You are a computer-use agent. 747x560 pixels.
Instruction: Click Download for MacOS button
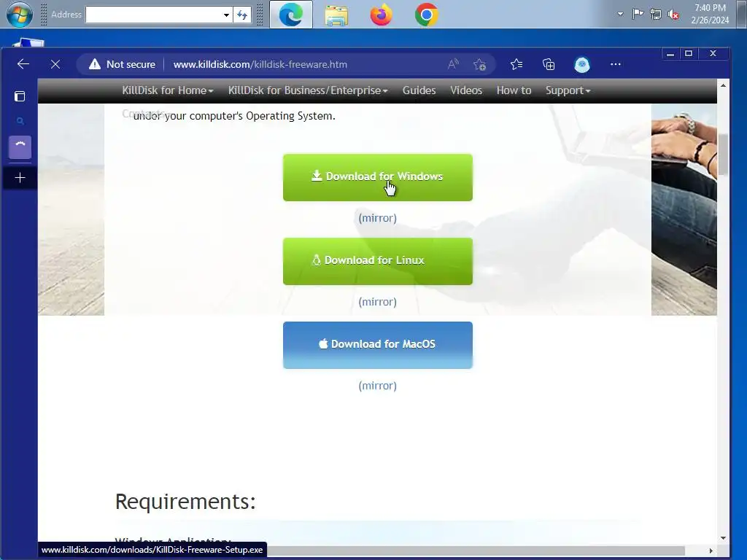pos(378,345)
